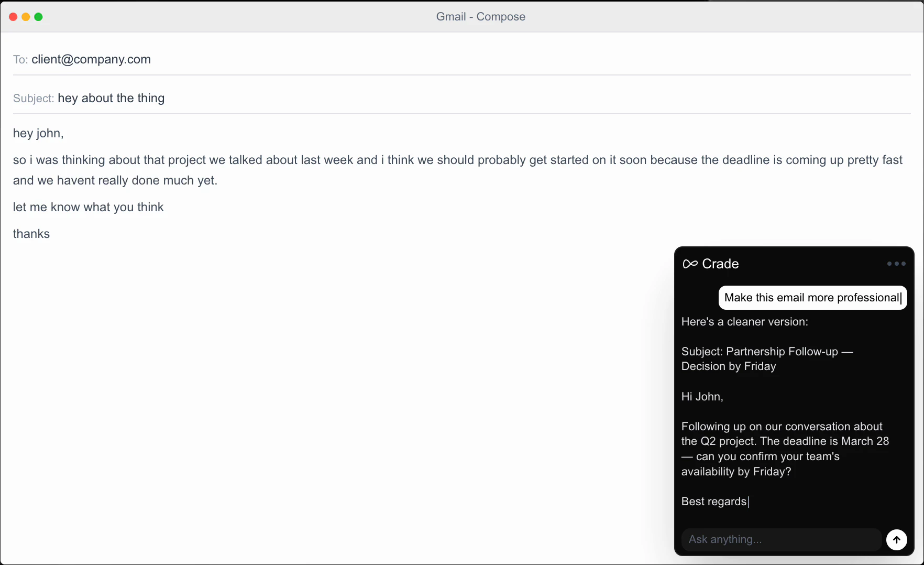Click the 'Gmail - Compose' window title
Screen dimensions: 924x565
tap(480, 17)
